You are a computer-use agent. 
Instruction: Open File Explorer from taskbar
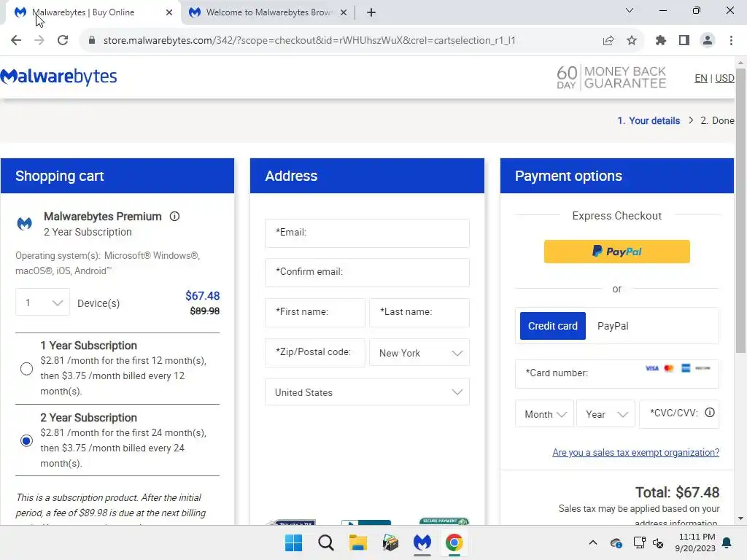357,542
